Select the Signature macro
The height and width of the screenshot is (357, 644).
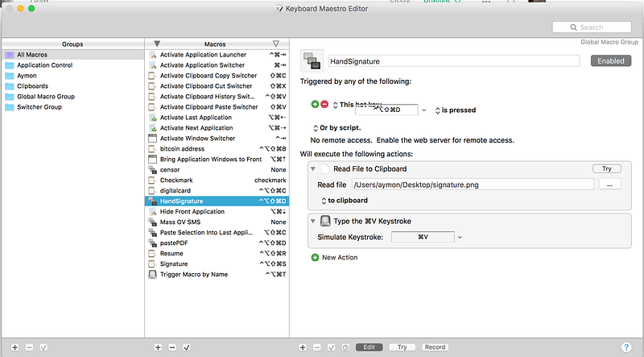tap(217, 264)
